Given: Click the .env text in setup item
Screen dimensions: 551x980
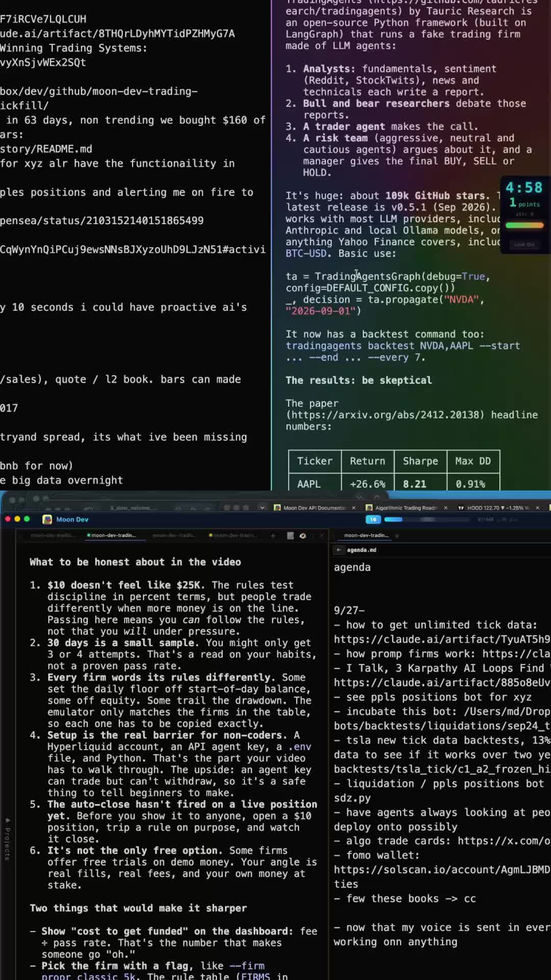Looking at the screenshot, I should click(299, 747).
